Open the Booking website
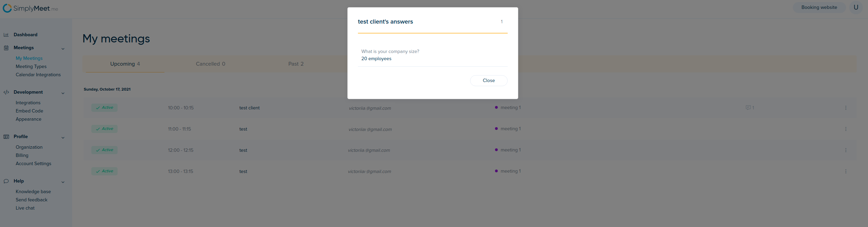This screenshot has width=868, height=227. click(819, 8)
